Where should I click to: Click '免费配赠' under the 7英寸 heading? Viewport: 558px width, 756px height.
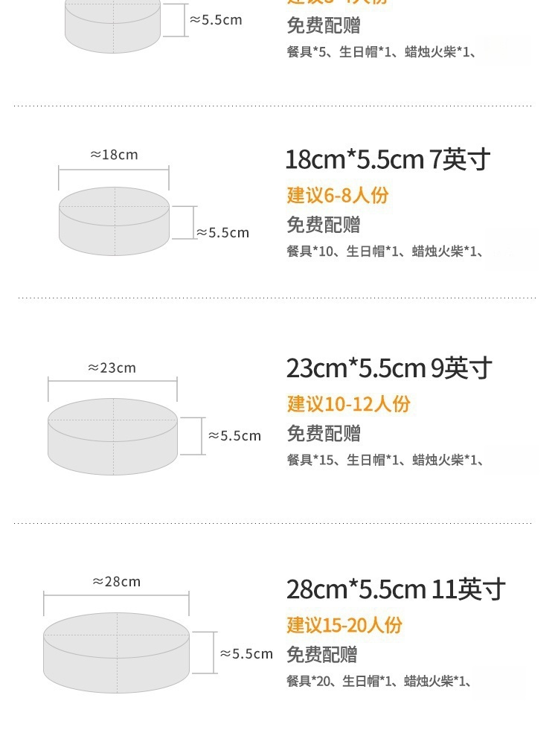(324, 225)
